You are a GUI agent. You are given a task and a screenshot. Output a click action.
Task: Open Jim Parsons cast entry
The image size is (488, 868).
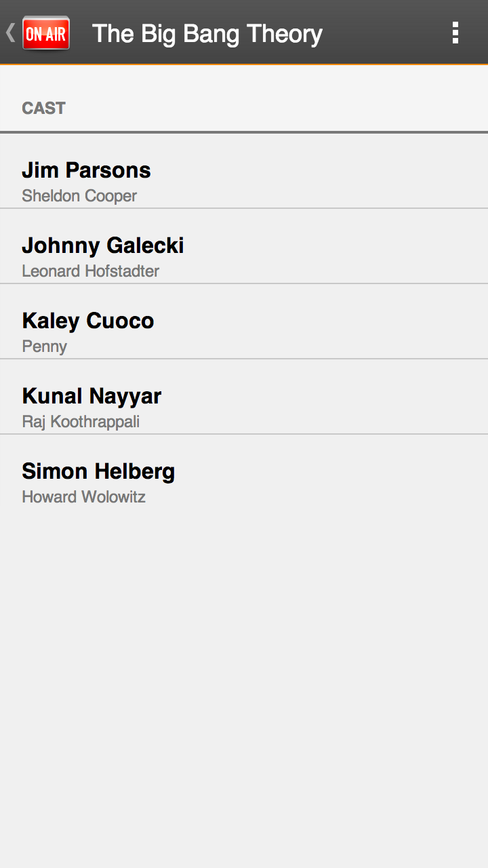(86, 170)
